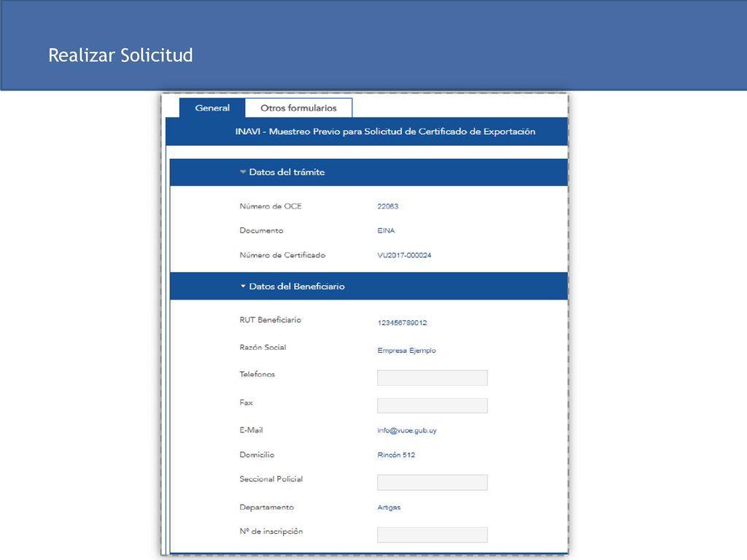Select RUT value 123456789012
747x560 pixels.
402,323
